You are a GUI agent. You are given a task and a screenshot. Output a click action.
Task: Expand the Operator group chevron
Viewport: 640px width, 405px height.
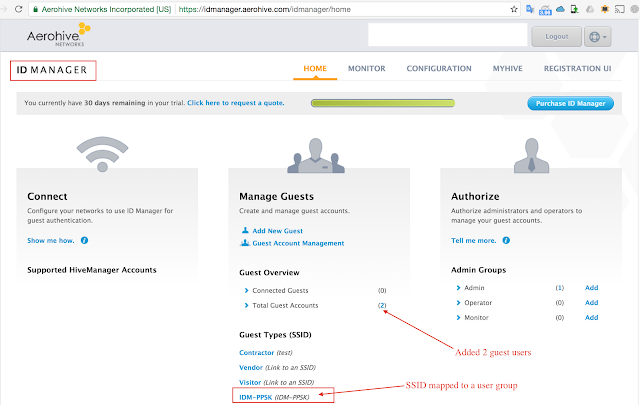(x=458, y=303)
